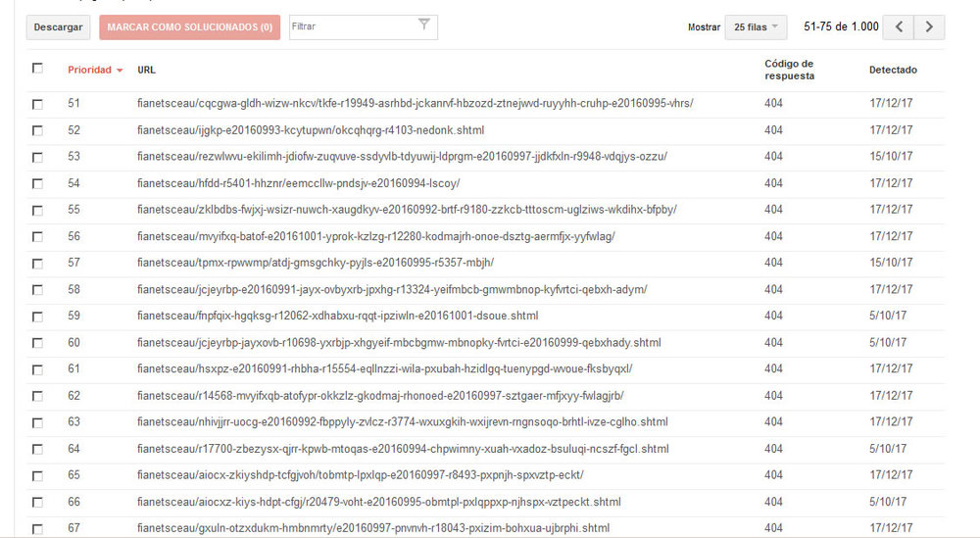The width and height of the screenshot is (980, 538).
Task: Open URL starting fianetsceau/nhivjjrr-uocg
Action: (403, 421)
